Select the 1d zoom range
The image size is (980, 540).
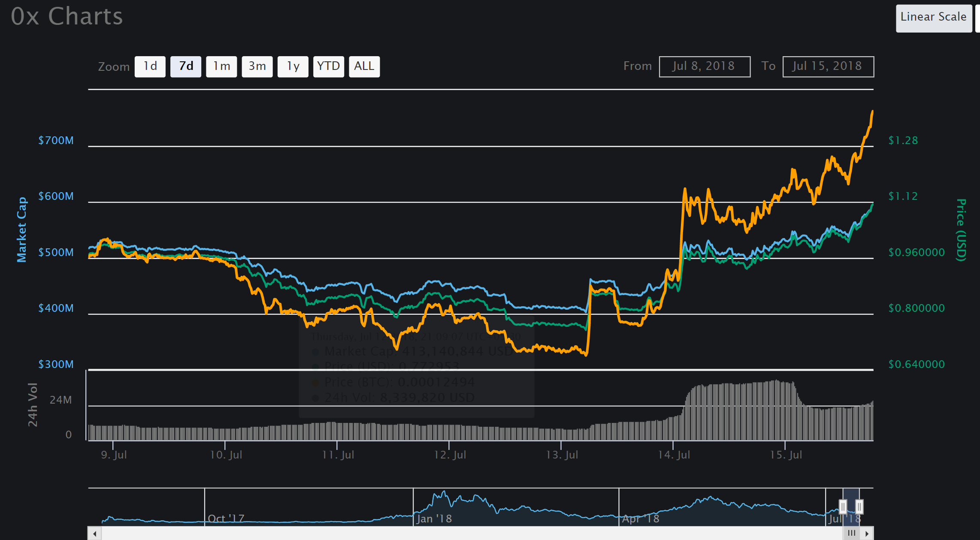150,66
